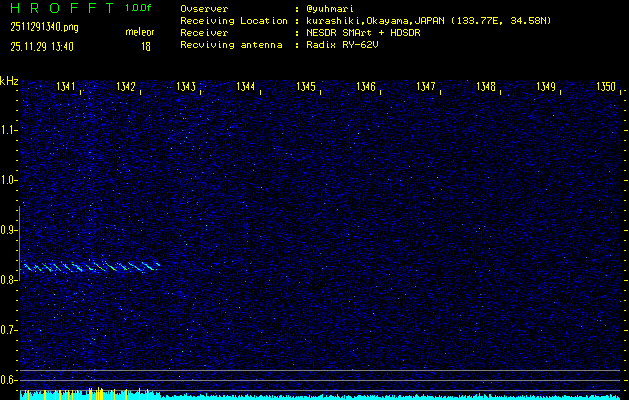This screenshot has width=629, height=400.
Task: Click the 1345 time marker
Action: 306,87
